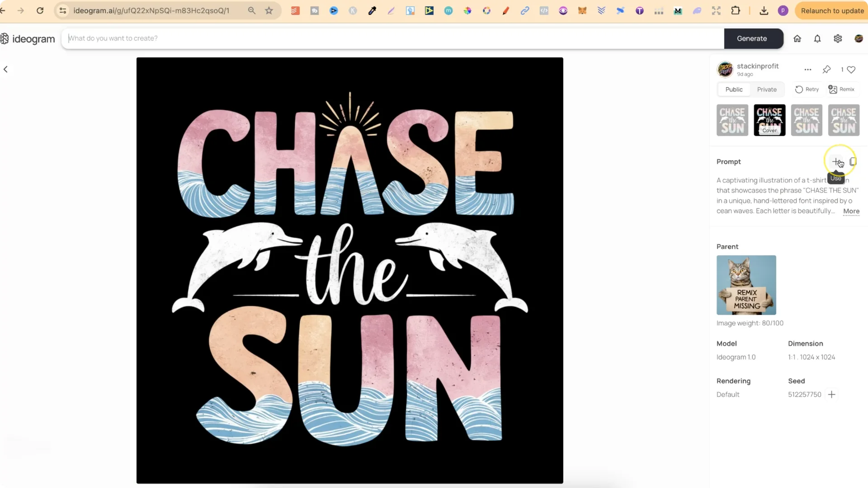868x488 pixels.
Task: Open the notifications bell
Action: pyautogui.click(x=817, y=38)
